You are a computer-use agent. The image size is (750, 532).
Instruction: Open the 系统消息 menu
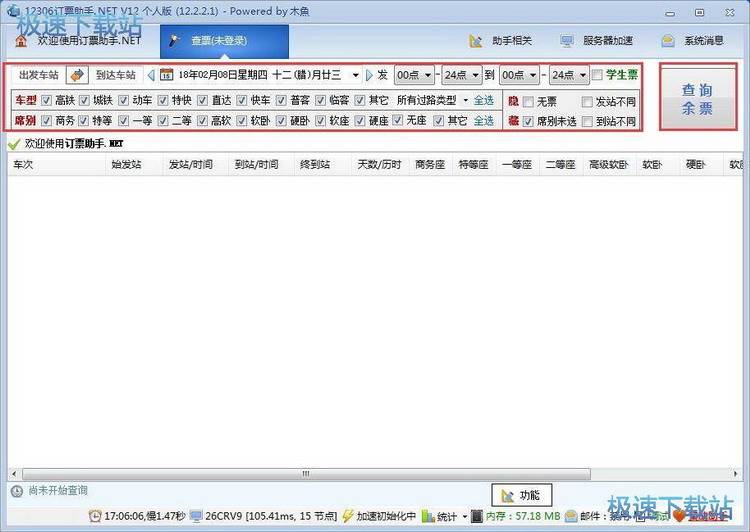click(x=693, y=41)
